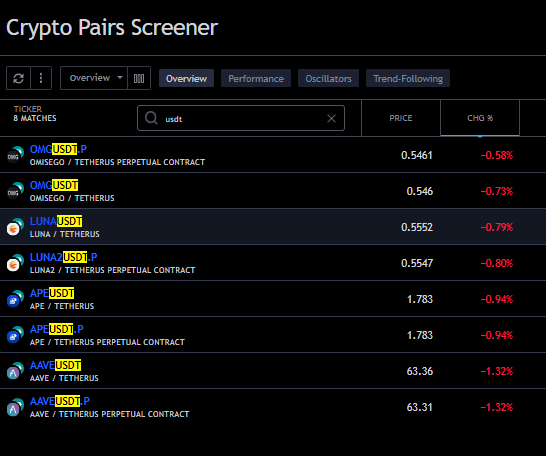Switch to the Trend-Following tab

pyautogui.click(x=408, y=78)
